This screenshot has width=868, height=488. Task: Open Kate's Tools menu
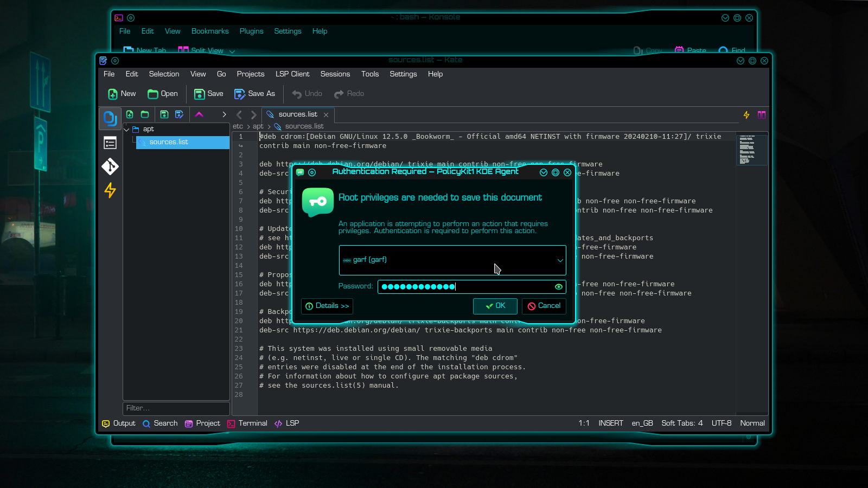coord(370,74)
